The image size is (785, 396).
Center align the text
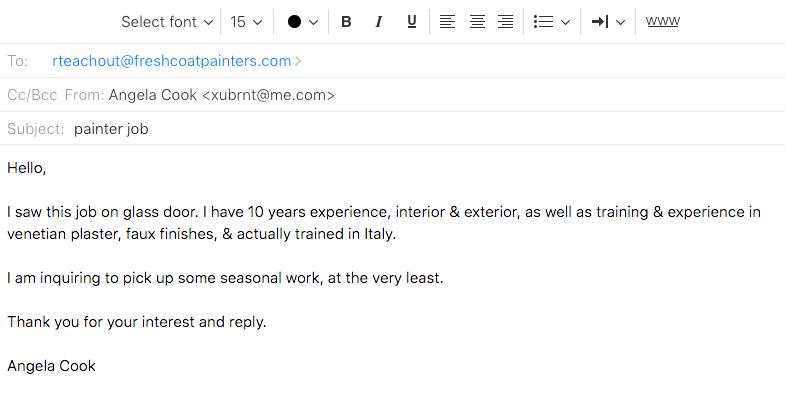pyautogui.click(x=477, y=22)
